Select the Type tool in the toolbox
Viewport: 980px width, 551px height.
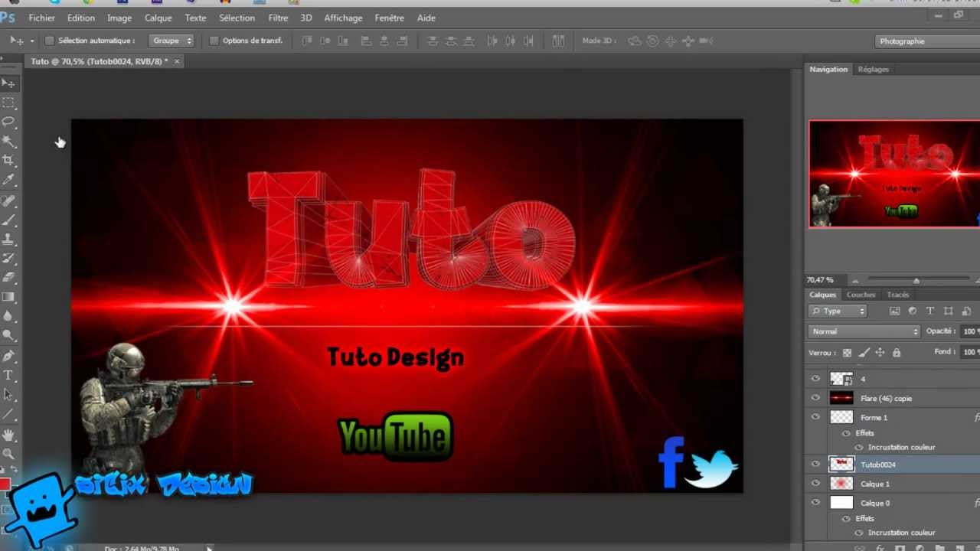[8, 375]
